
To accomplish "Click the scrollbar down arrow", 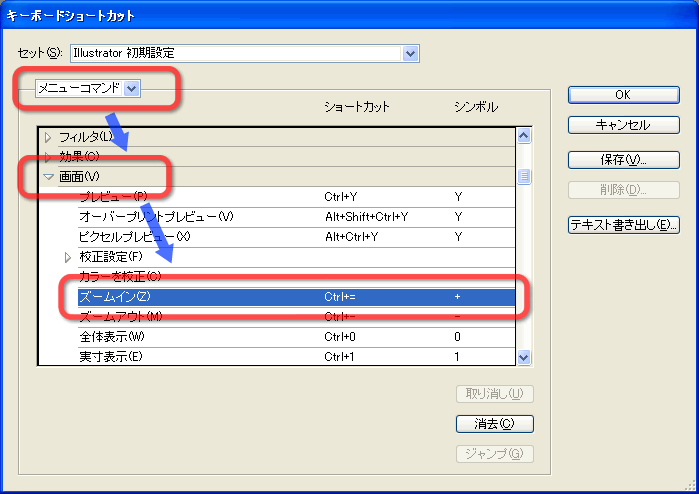I will click(x=524, y=357).
